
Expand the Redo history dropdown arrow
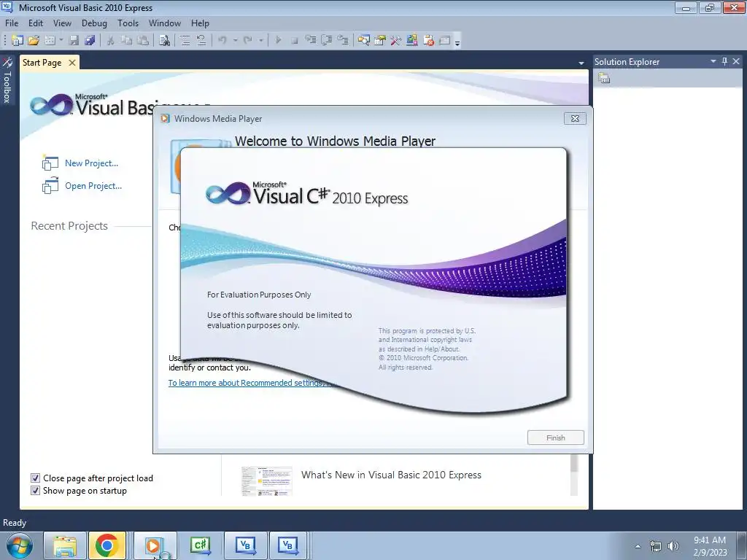click(x=261, y=41)
